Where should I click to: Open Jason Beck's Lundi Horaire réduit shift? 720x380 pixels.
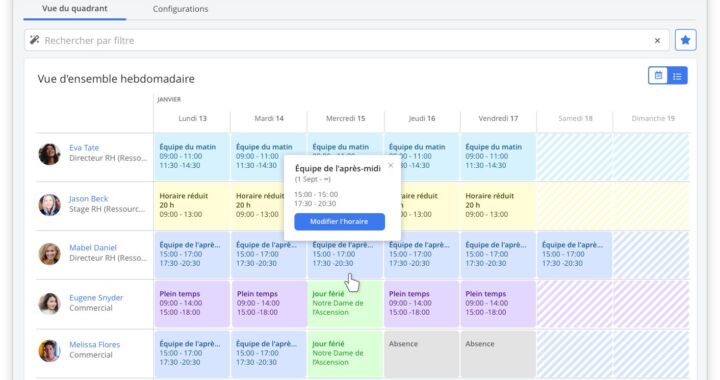192,206
